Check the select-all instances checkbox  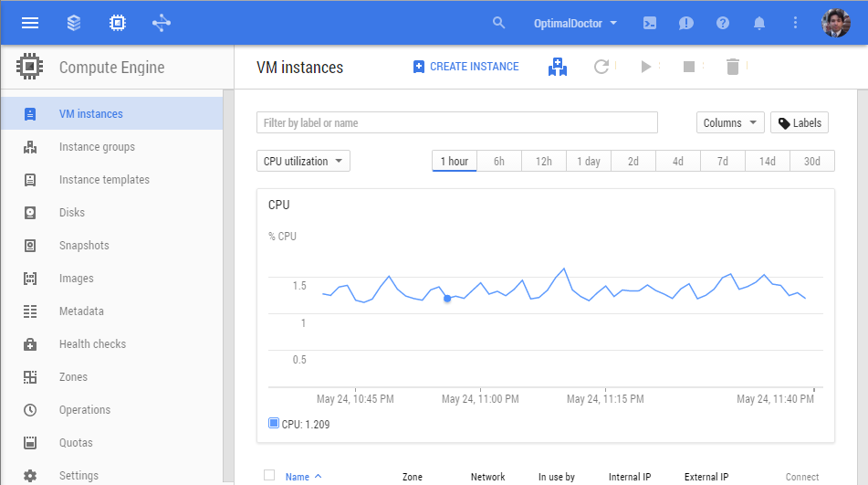click(x=269, y=475)
